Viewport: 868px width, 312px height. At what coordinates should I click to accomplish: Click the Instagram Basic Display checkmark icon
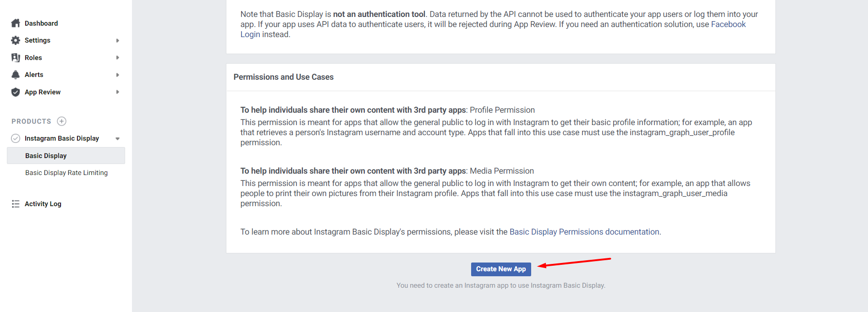pos(16,138)
